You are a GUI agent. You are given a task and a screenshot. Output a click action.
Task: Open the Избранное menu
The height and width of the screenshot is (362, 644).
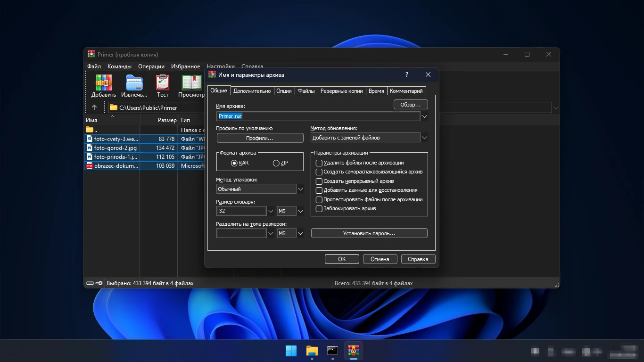(186, 66)
